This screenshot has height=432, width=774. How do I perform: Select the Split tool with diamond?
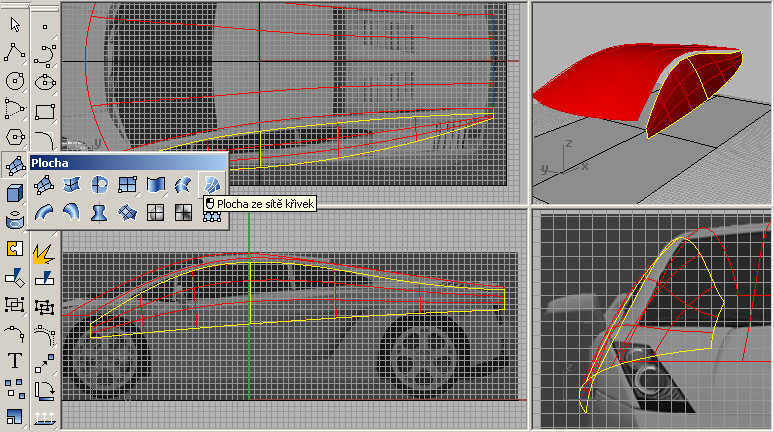(x=15, y=278)
